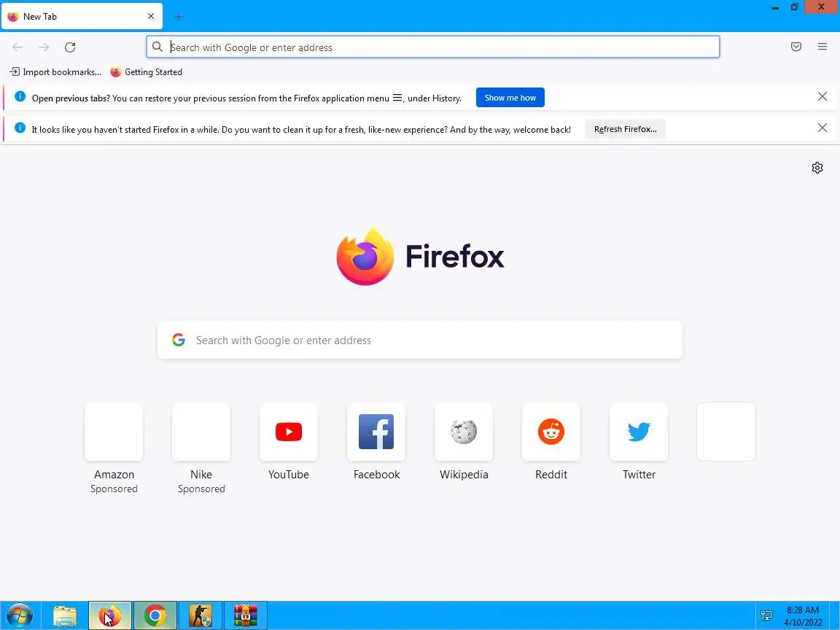Open the Facebook shortcut

376,432
